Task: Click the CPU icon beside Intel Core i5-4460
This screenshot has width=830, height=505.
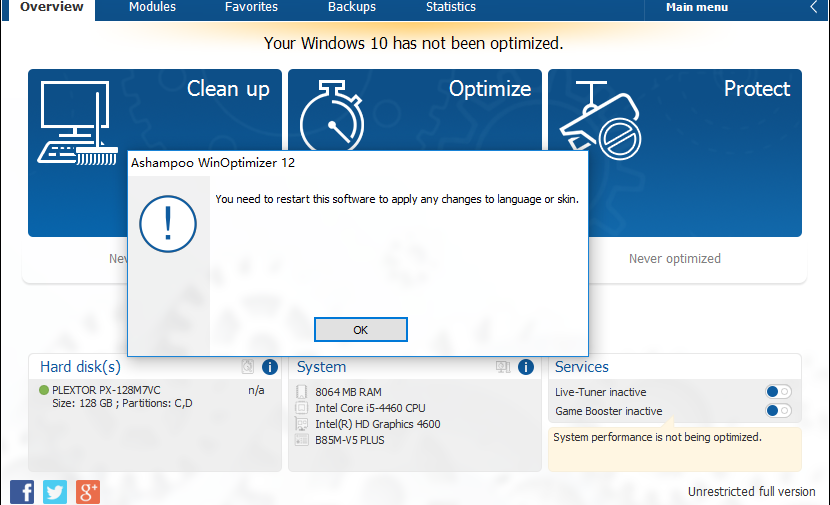Action: 301,408
